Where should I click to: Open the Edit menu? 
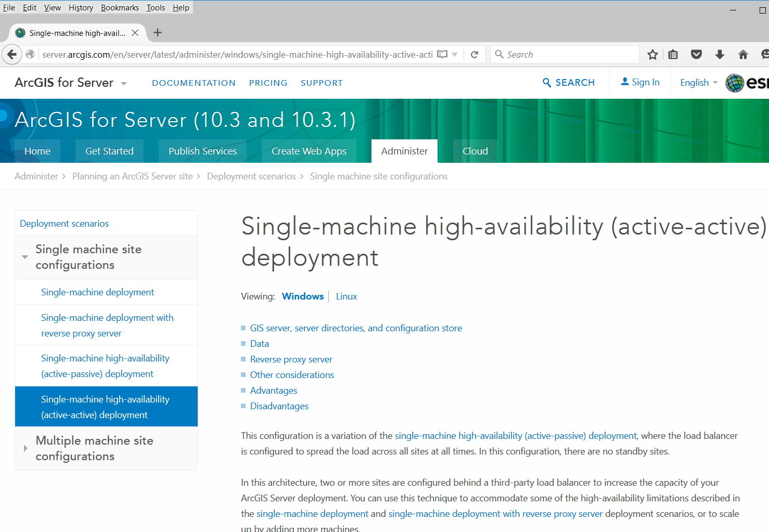point(30,7)
